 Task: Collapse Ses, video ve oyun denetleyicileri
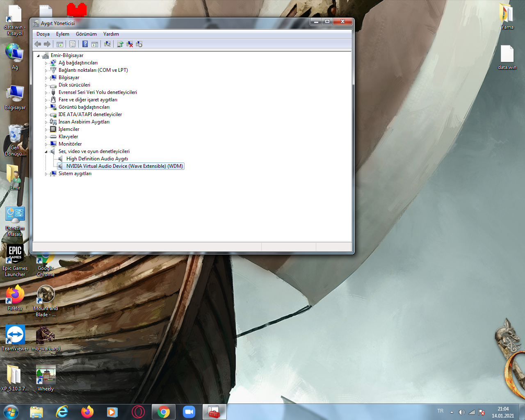46,152
